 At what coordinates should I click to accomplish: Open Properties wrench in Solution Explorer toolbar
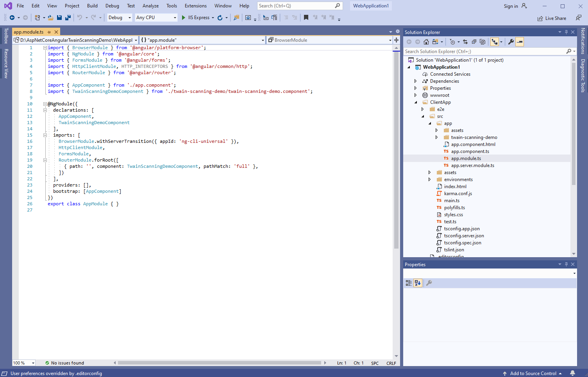pos(511,42)
